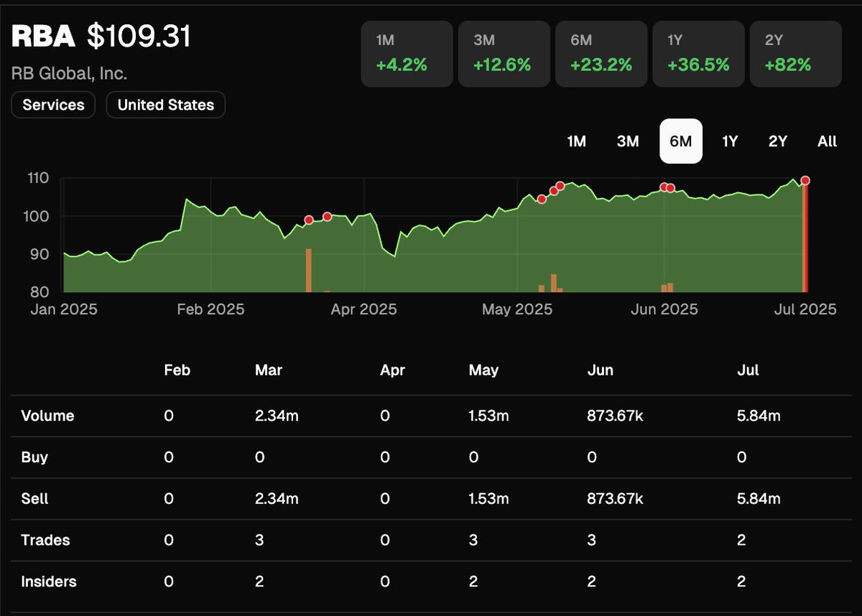Open the 1Y +36.5% performance card
The image size is (862, 616).
pyautogui.click(x=698, y=54)
